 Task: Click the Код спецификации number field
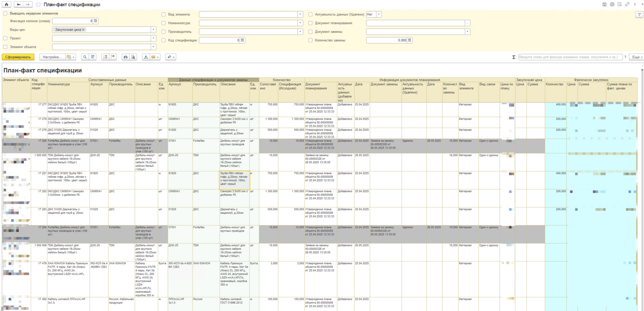pos(220,40)
